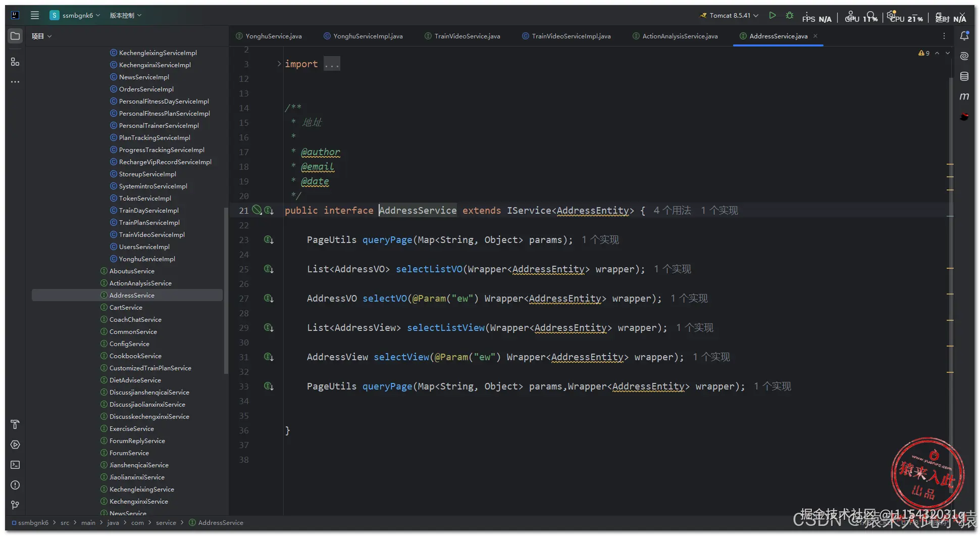Image resolution: width=980 pixels, height=536 pixels.
Task: Open the red plugin icon in right sidebar
Action: click(x=964, y=117)
